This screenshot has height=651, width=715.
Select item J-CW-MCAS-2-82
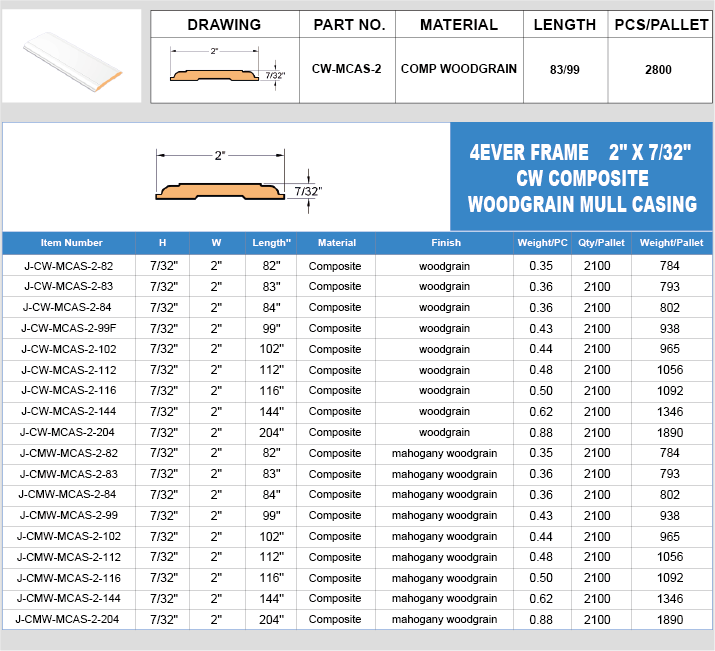click(x=68, y=266)
